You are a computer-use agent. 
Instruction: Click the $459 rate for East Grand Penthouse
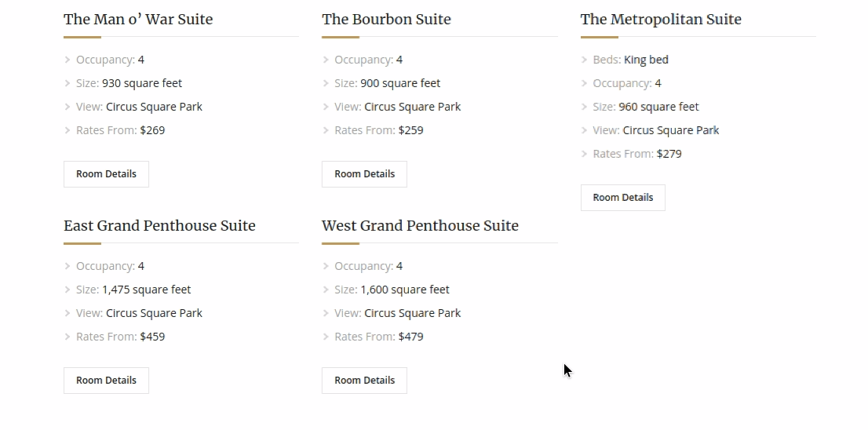(x=152, y=337)
